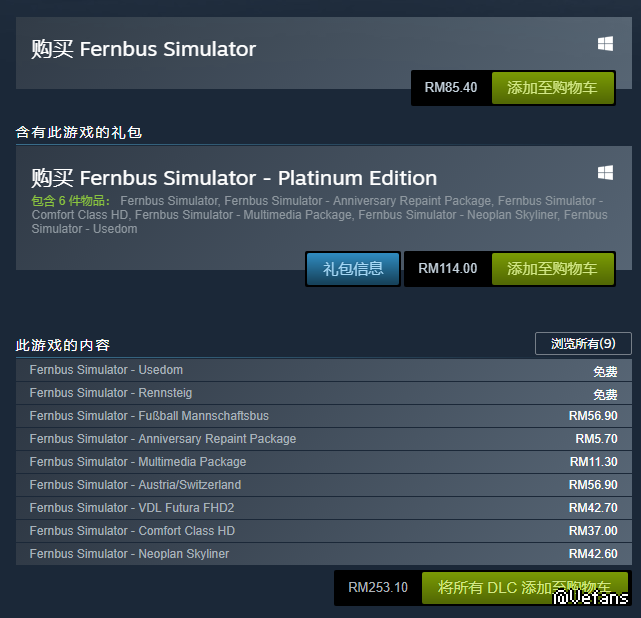The width and height of the screenshot is (641, 618).
Task: Click Windows icon in Platinum Edition box
Action: click(605, 173)
